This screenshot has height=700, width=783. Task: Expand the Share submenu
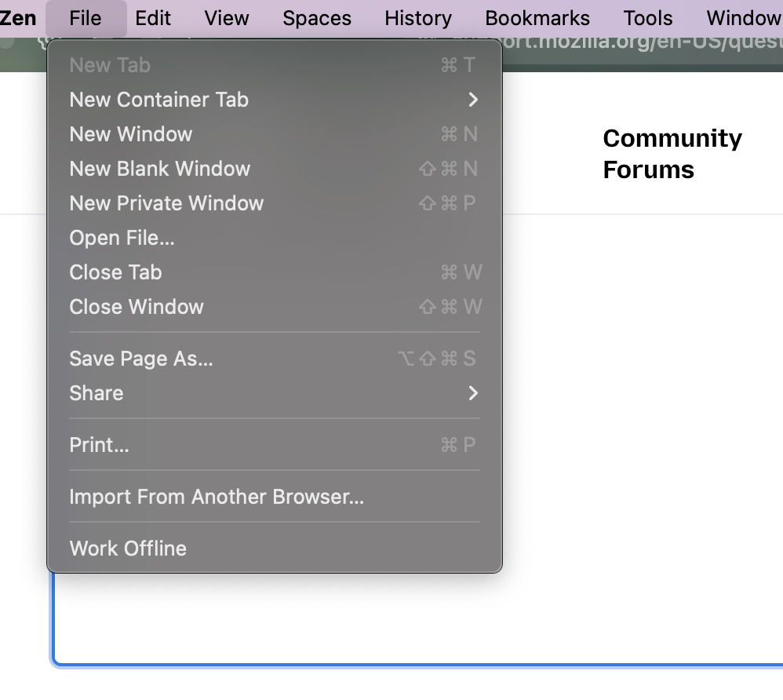274,393
